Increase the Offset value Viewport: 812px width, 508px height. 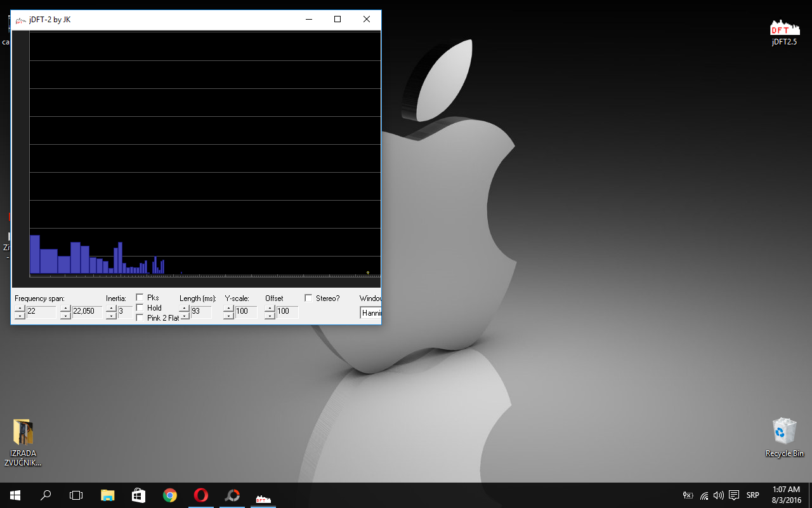tap(270, 308)
